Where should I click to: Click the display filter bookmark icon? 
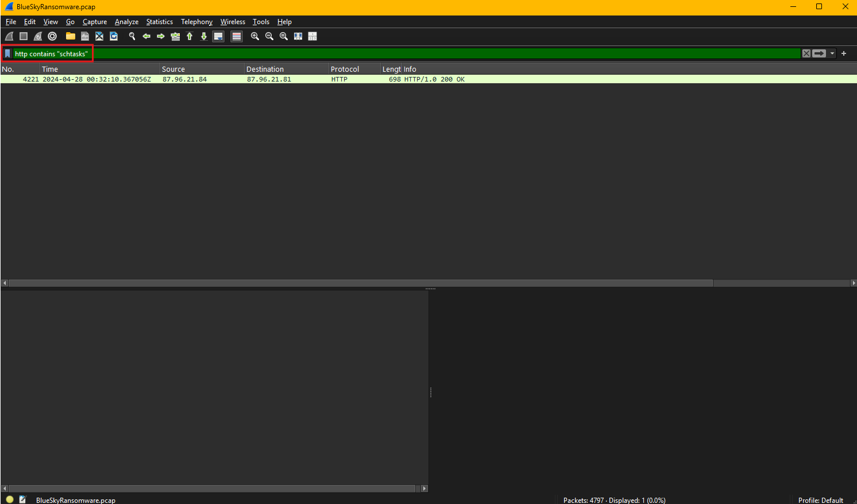pyautogui.click(x=7, y=53)
